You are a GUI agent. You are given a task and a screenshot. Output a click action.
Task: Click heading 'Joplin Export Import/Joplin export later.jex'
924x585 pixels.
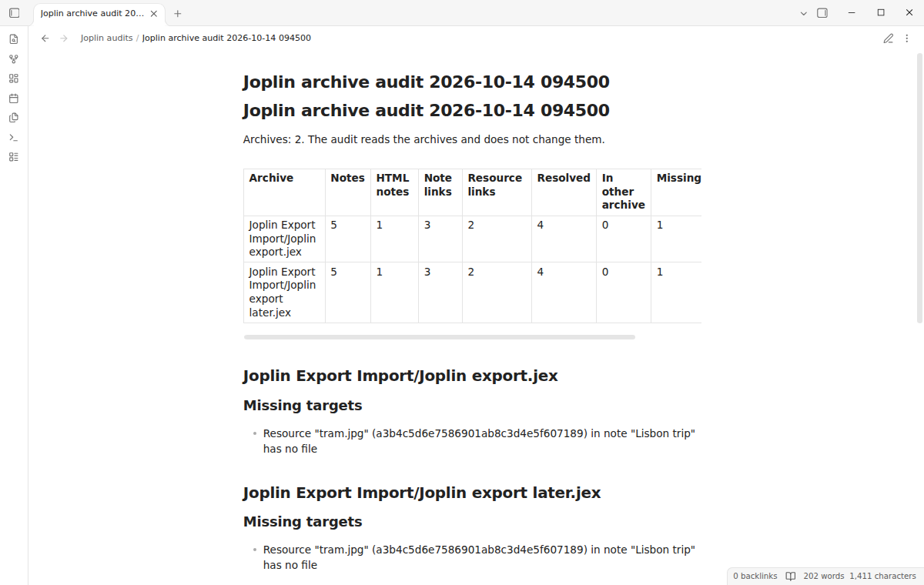[422, 493]
